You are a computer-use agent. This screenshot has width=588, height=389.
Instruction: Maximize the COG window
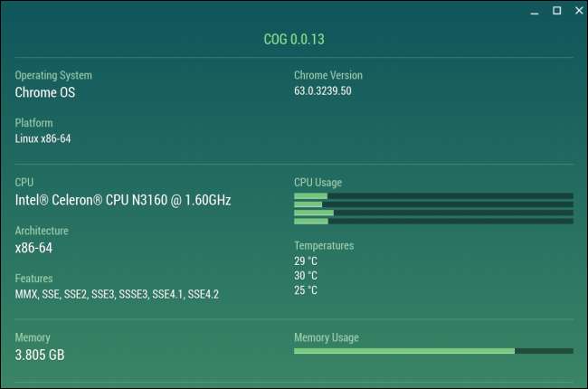(556, 11)
